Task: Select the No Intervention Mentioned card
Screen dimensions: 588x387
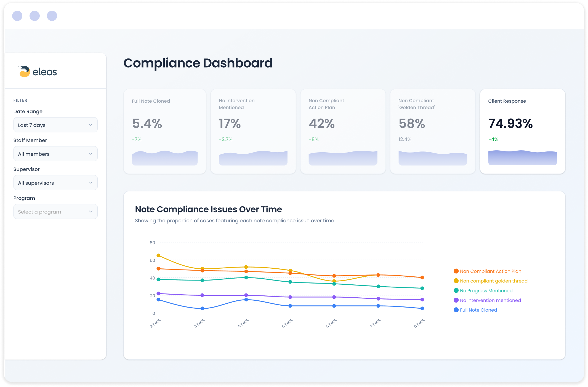Action: [x=253, y=131]
